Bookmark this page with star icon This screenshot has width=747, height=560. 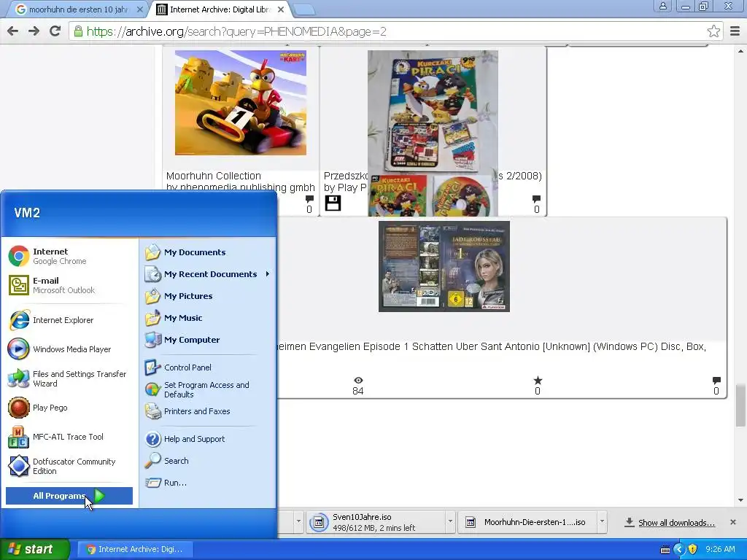tap(713, 31)
